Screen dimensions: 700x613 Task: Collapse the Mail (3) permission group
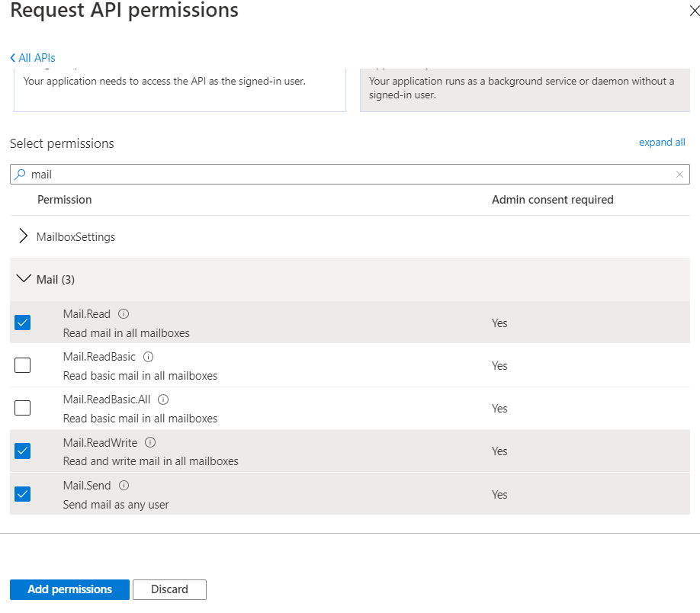pos(23,279)
